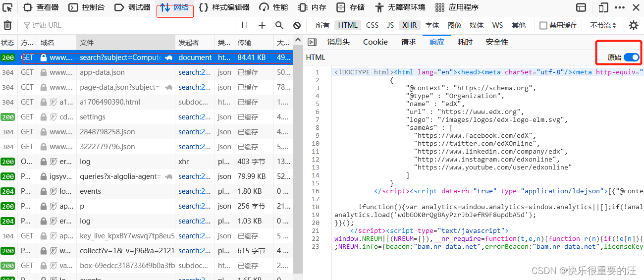Toggle the request details pane icon
The width and height of the screenshot is (644, 280).
[x=312, y=42]
